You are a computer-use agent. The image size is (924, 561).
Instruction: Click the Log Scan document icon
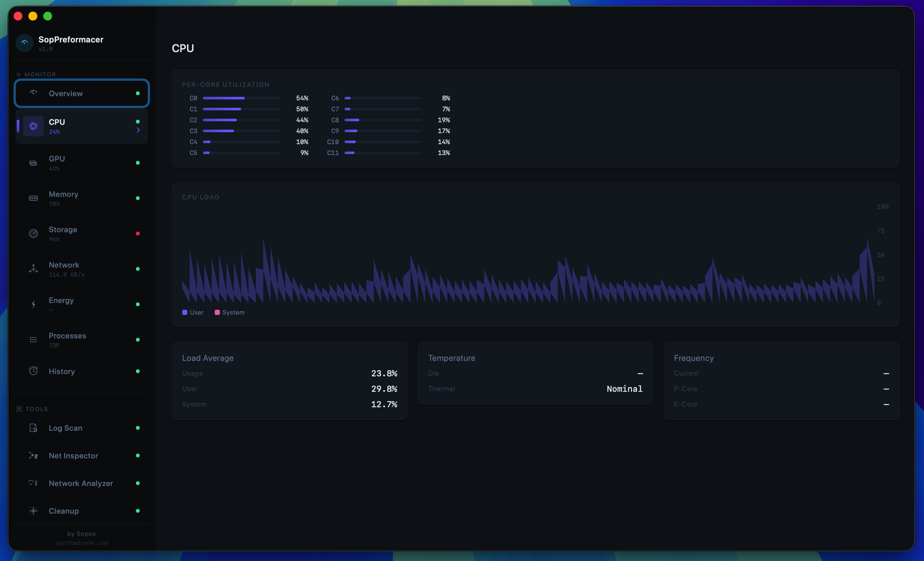(x=33, y=428)
